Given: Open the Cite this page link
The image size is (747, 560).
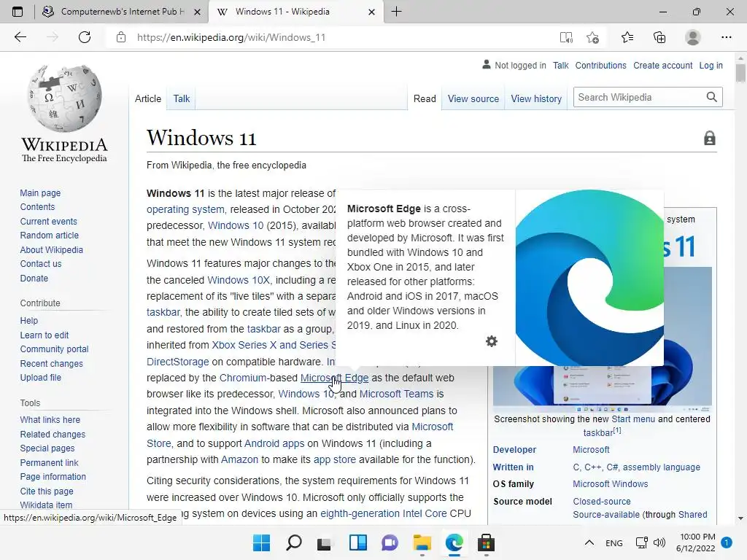Looking at the screenshot, I should click(x=47, y=491).
